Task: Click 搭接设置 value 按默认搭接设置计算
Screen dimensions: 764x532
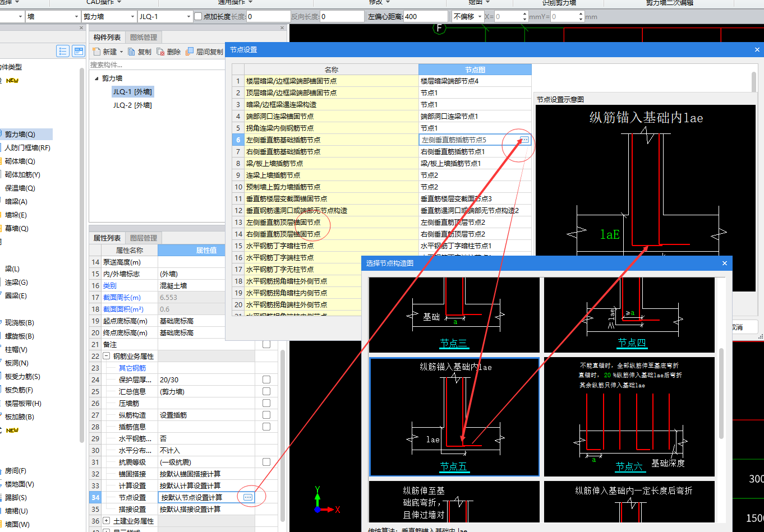Action: 190,509
